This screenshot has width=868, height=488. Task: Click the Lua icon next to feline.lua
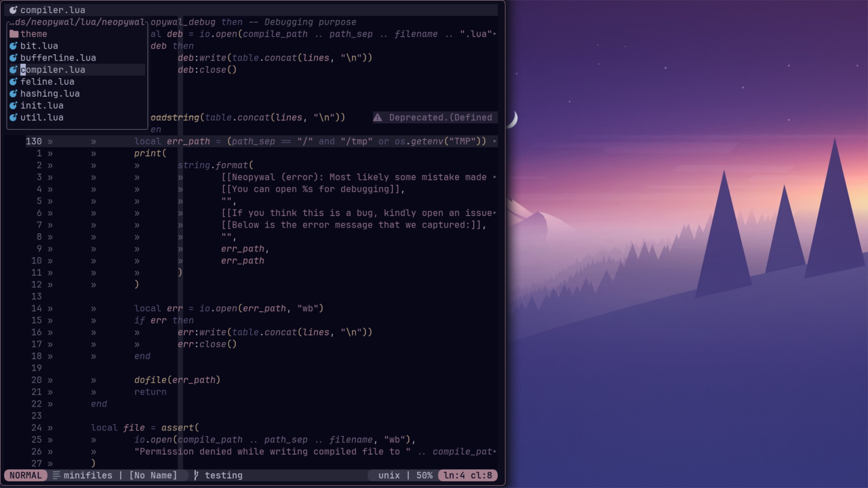13,82
